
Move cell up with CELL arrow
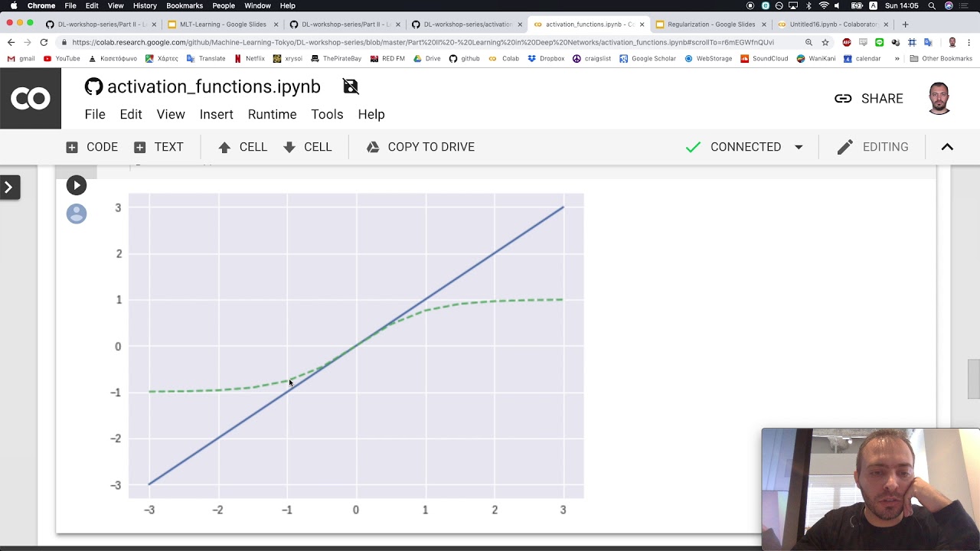242,147
